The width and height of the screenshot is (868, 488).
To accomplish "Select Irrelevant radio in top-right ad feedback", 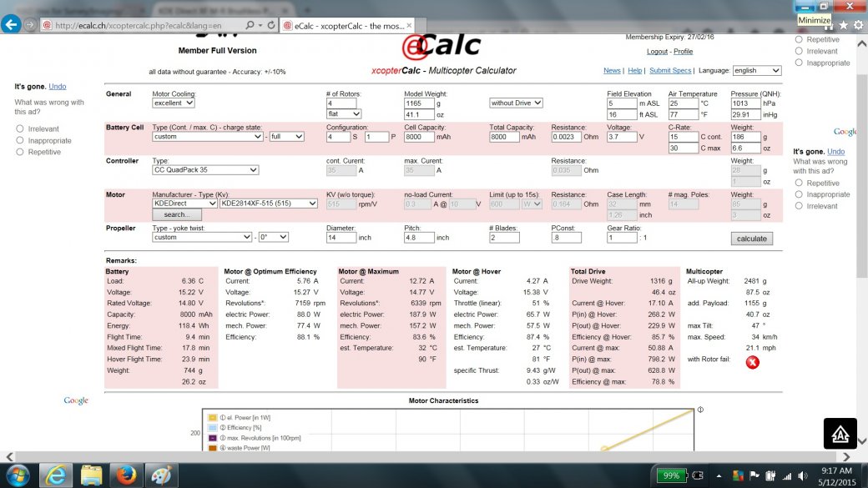I will tap(799, 51).
